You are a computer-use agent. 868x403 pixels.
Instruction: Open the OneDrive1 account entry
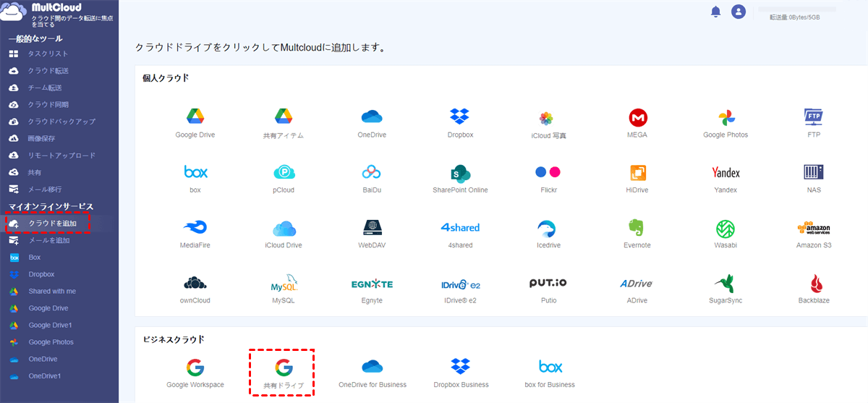[44, 376]
